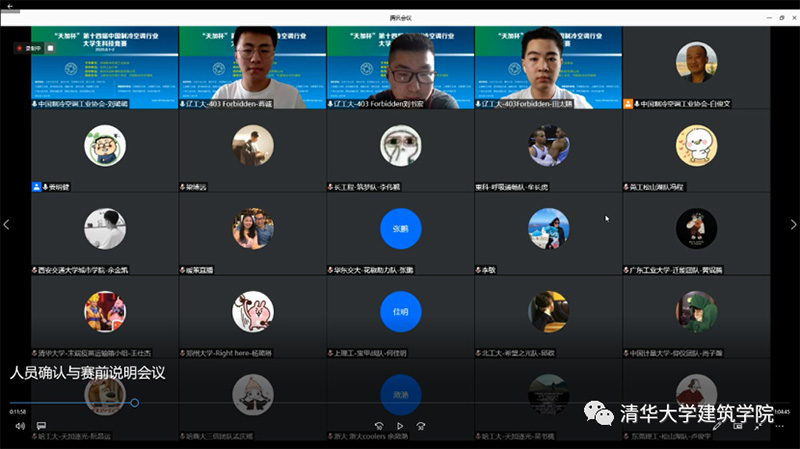
Task: Stop recording with the square button
Action: coord(51,48)
